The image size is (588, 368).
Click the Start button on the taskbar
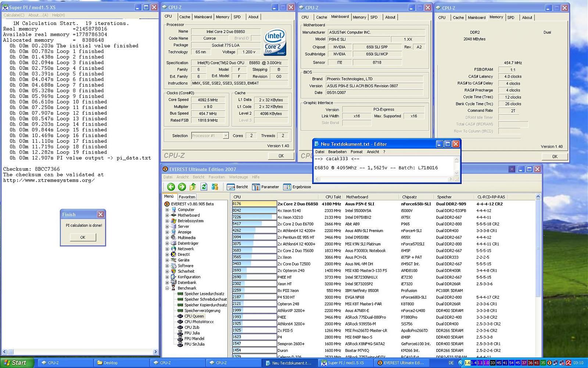click(17, 363)
